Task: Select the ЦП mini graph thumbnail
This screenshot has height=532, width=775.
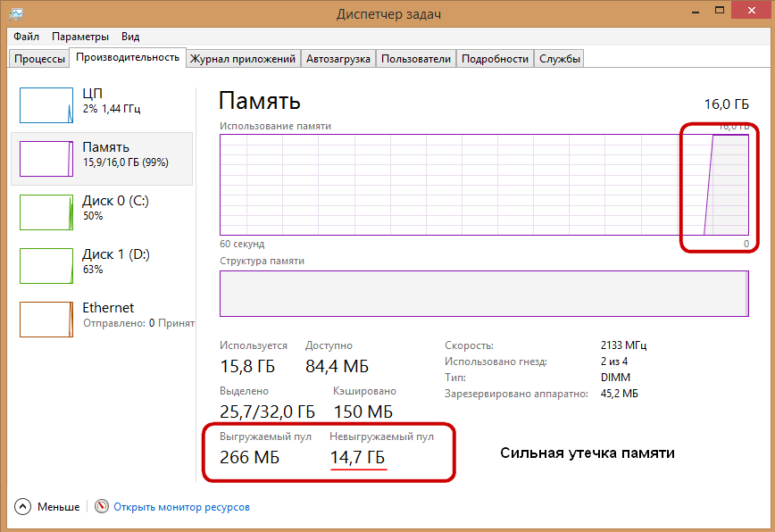Action: pyautogui.click(x=46, y=104)
